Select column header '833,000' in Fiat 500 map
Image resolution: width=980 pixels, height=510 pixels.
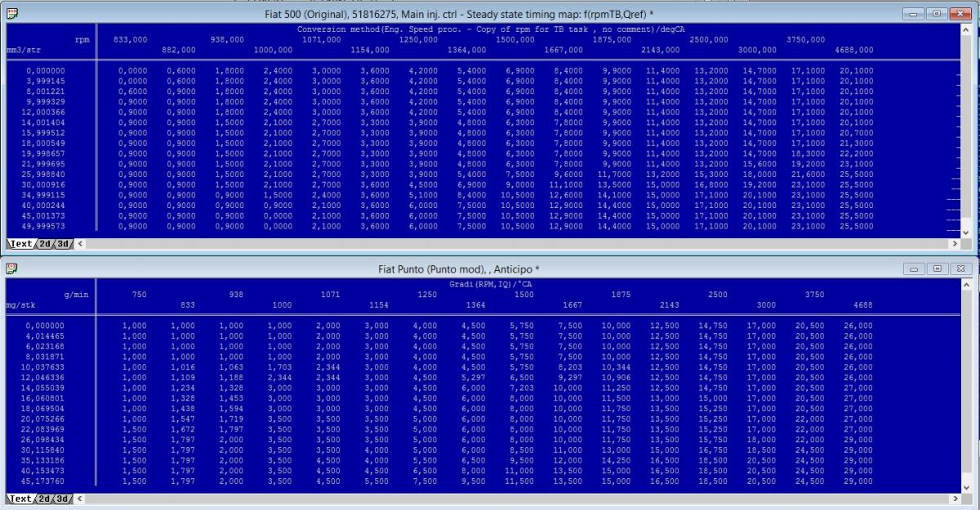[131, 39]
